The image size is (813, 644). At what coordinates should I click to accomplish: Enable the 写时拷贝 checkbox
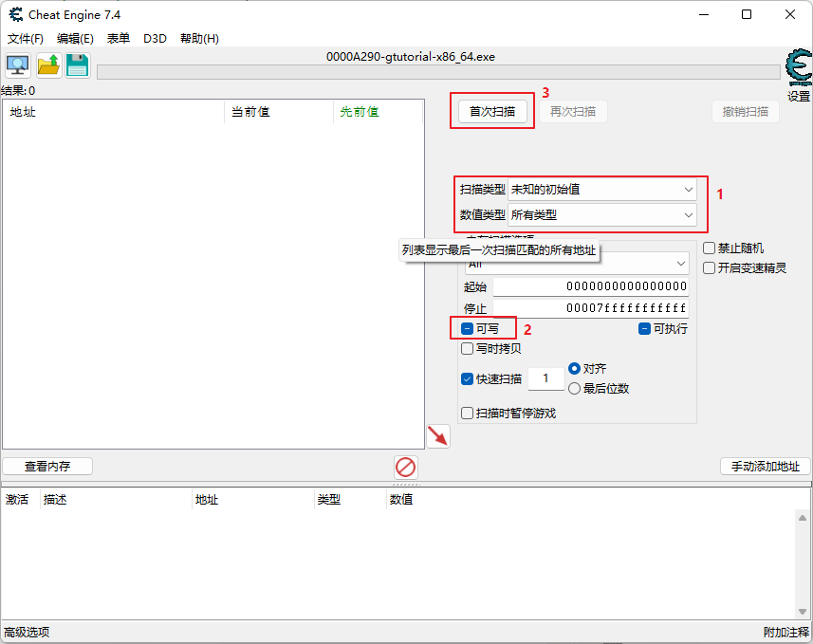tap(467, 348)
